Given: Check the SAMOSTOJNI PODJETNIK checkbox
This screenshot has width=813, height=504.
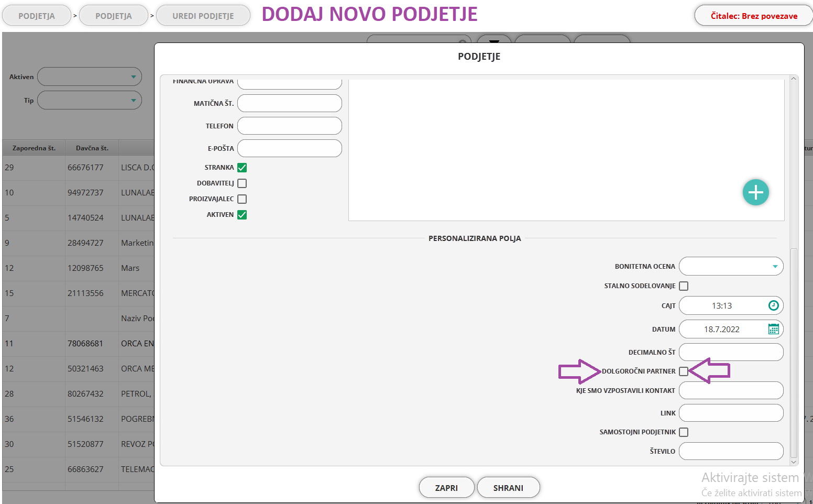Looking at the screenshot, I should pyautogui.click(x=684, y=432).
